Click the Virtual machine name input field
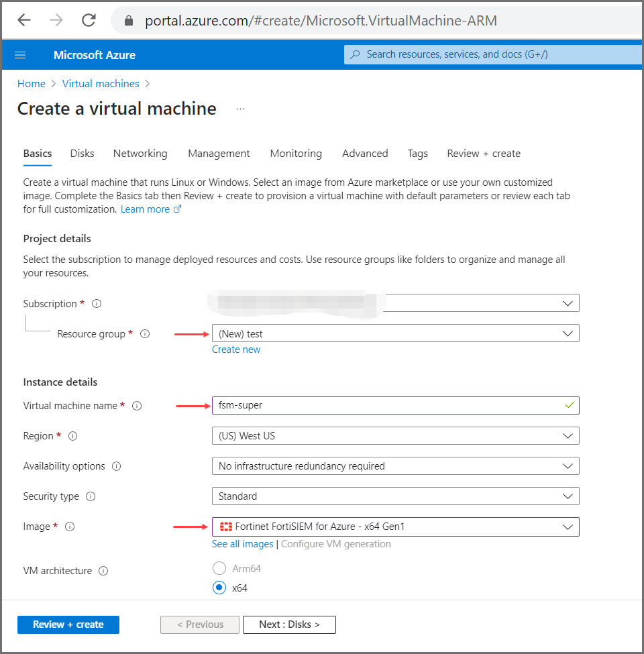 pyautogui.click(x=386, y=406)
